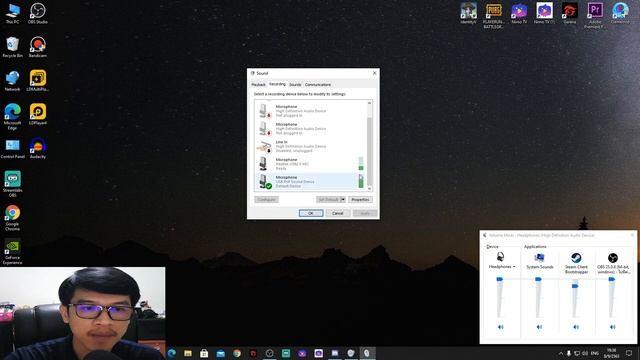Select the Line In device row
The height and width of the screenshot is (360, 640).
point(310,146)
